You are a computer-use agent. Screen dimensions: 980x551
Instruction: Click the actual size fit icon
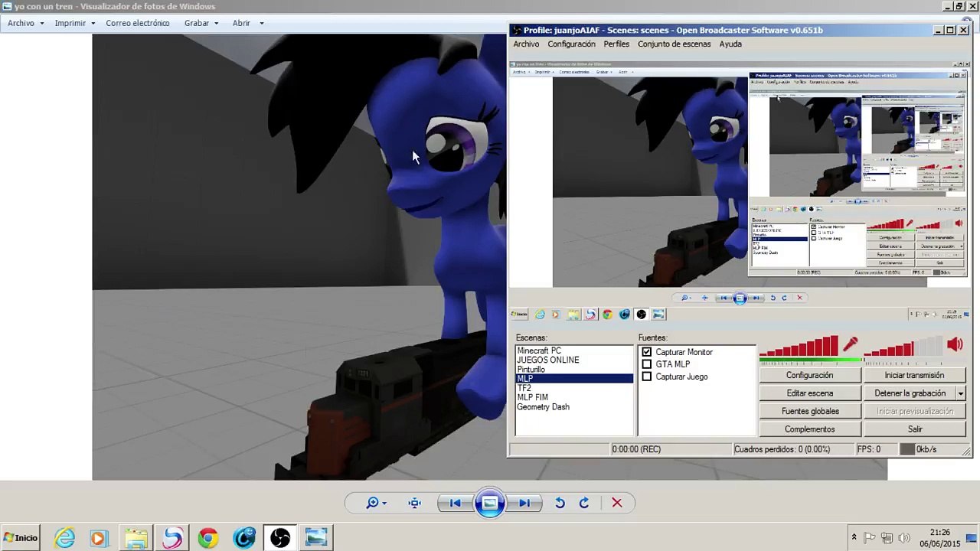[x=414, y=503]
